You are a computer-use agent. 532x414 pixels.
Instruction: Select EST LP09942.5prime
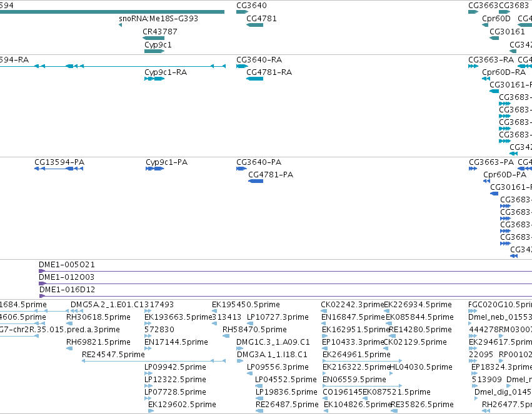[176, 367]
